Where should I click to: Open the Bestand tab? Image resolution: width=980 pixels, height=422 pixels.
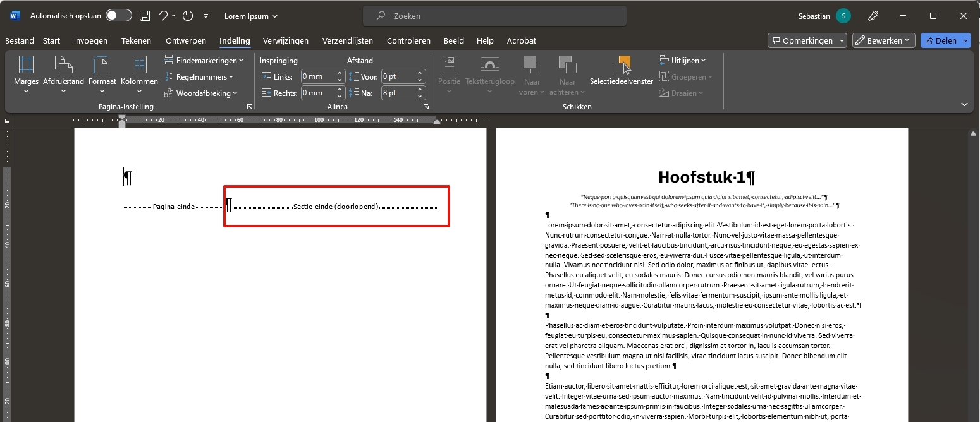click(x=20, y=40)
